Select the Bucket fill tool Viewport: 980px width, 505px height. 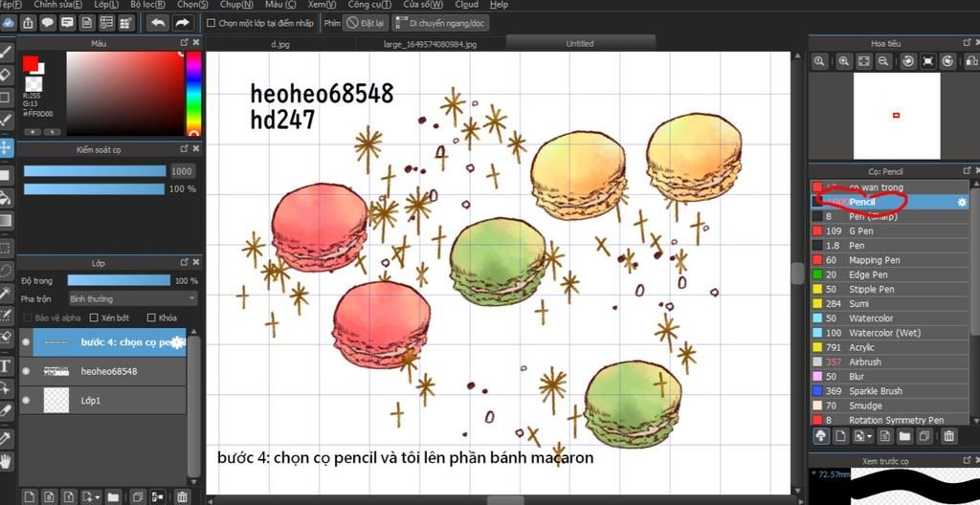point(6,198)
